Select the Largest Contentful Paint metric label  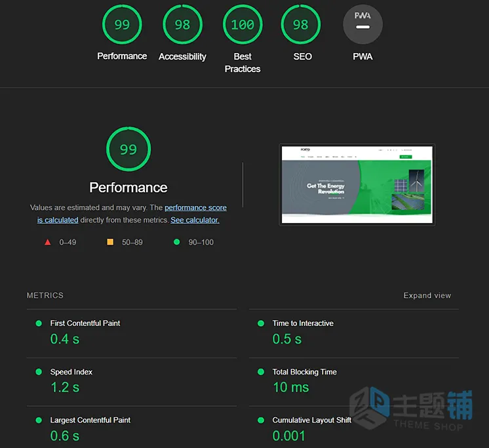[x=90, y=420]
